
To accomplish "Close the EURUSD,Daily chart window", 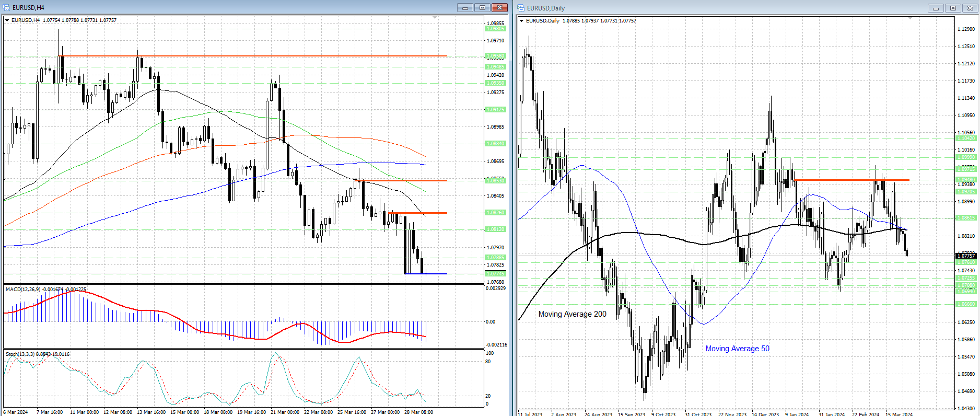I will pos(971,8).
